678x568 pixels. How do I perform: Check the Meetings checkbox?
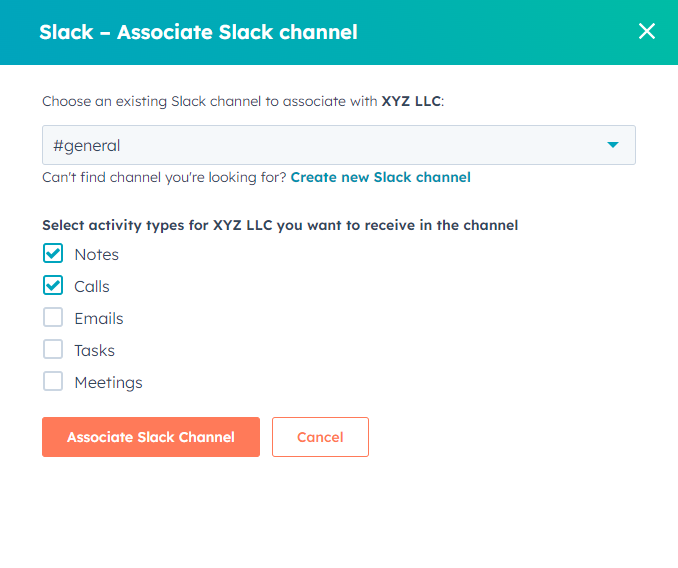(53, 382)
